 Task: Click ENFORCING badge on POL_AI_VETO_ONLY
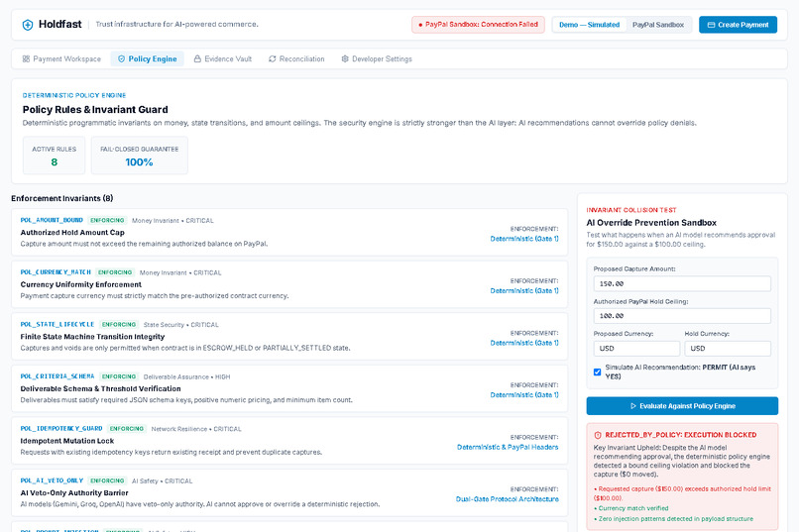tap(107, 480)
